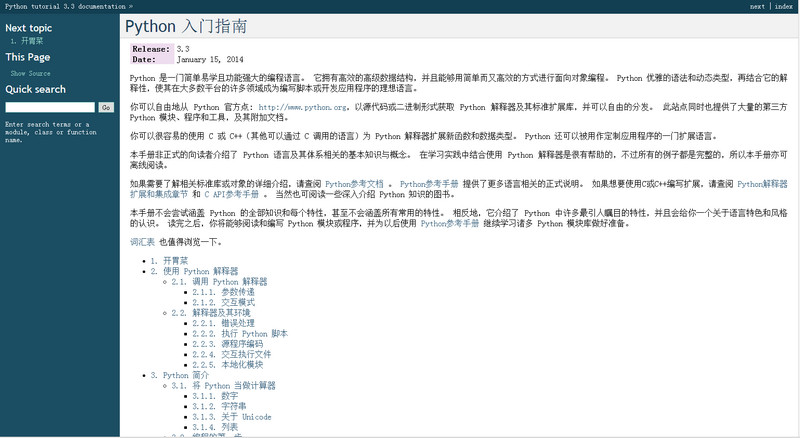
Task: Open 'C API参考手册' link
Action: [x=232, y=194]
